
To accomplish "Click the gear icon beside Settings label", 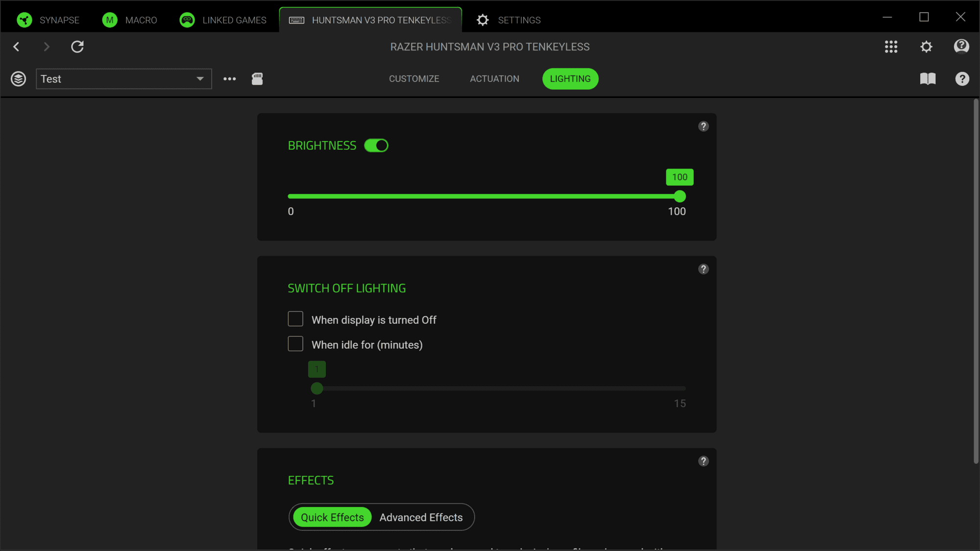I will pyautogui.click(x=483, y=20).
